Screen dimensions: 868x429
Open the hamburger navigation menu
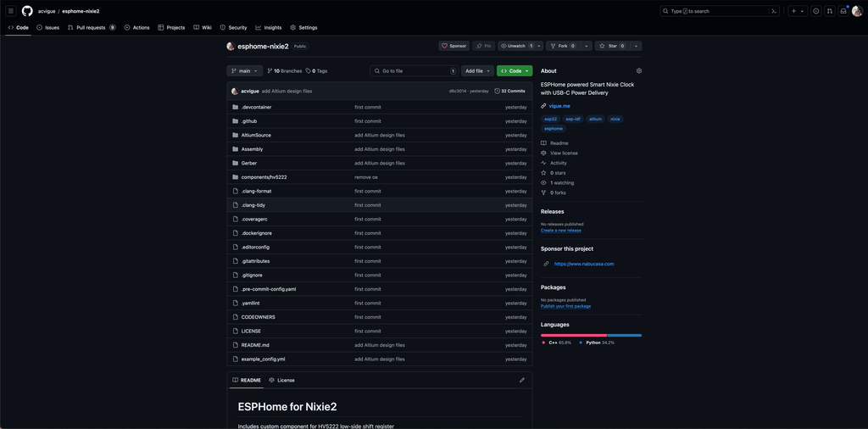coord(11,11)
